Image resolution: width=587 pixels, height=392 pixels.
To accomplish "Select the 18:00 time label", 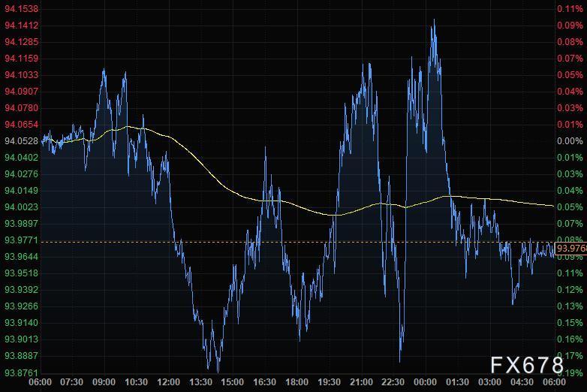I will pos(297,382).
